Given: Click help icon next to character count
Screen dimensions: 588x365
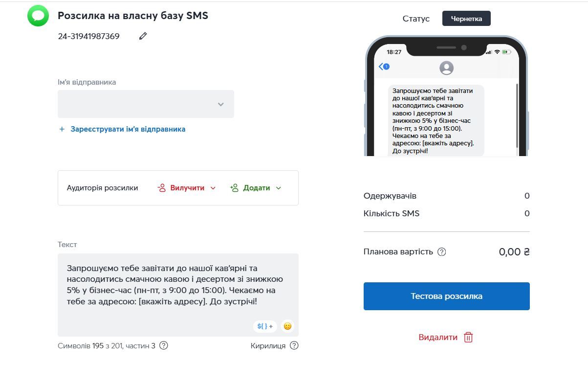Looking at the screenshot, I should [164, 345].
